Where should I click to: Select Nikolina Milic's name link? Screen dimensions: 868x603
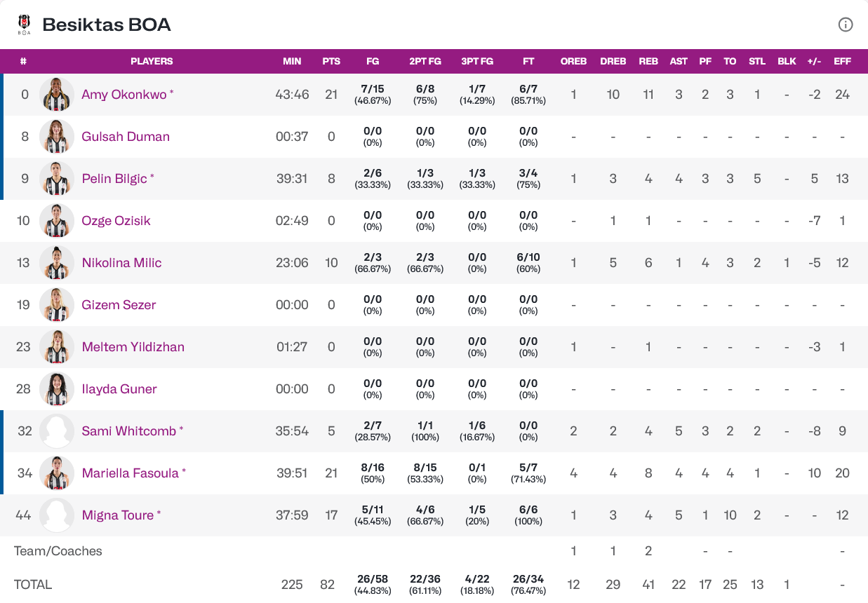[x=121, y=263]
